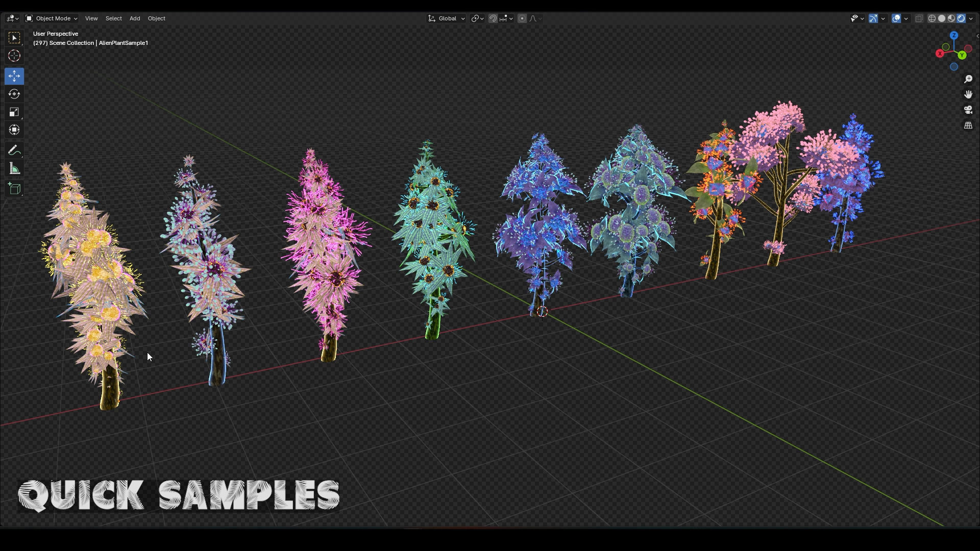
Task: Toggle proportional editing
Action: tap(522, 18)
